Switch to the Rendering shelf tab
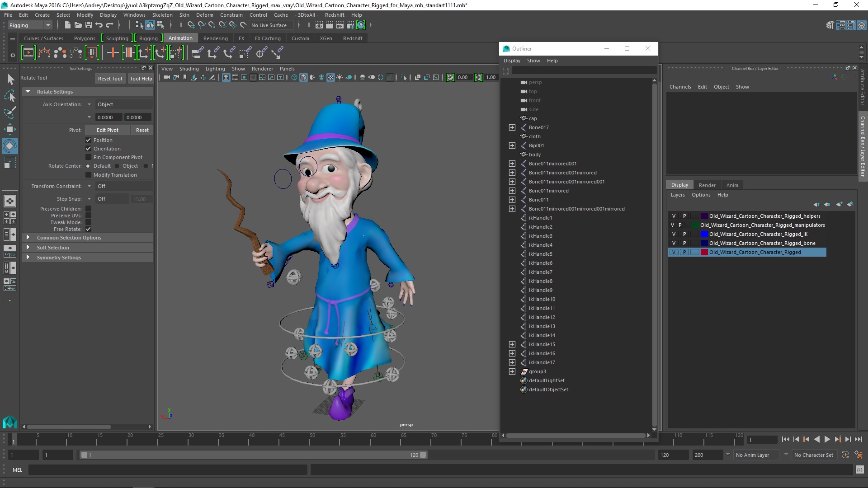 coord(215,38)
